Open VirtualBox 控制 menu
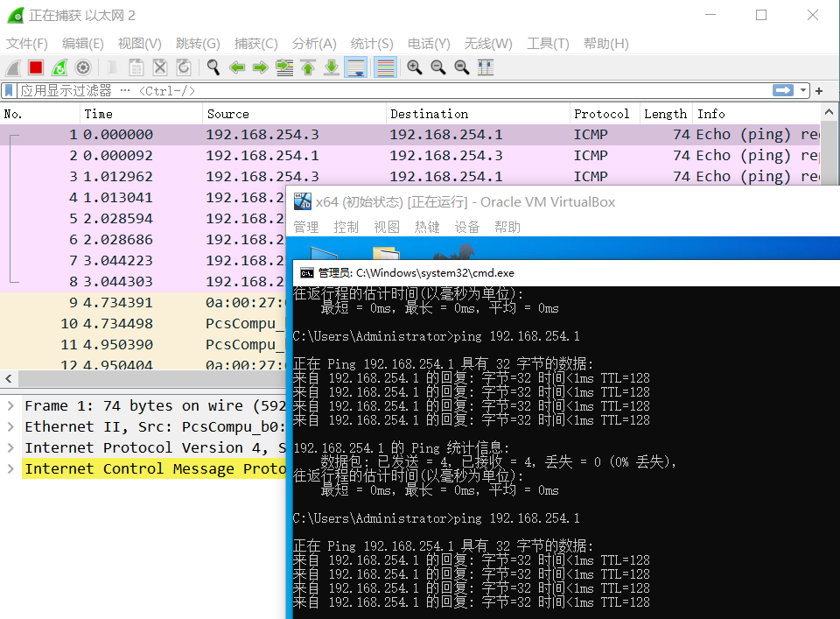The width and height of the screenshot is (840, 619). tap(346, 228)
